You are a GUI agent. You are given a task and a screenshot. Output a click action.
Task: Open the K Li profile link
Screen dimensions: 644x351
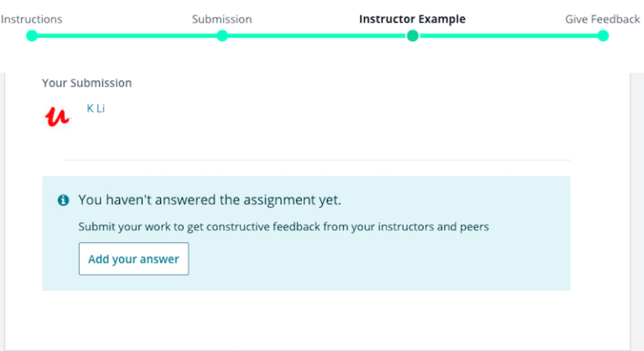[96, 109]
